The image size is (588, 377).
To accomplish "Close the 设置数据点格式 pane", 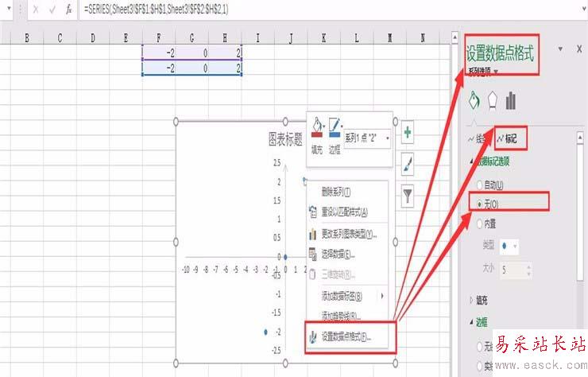I will click(579, 49).
